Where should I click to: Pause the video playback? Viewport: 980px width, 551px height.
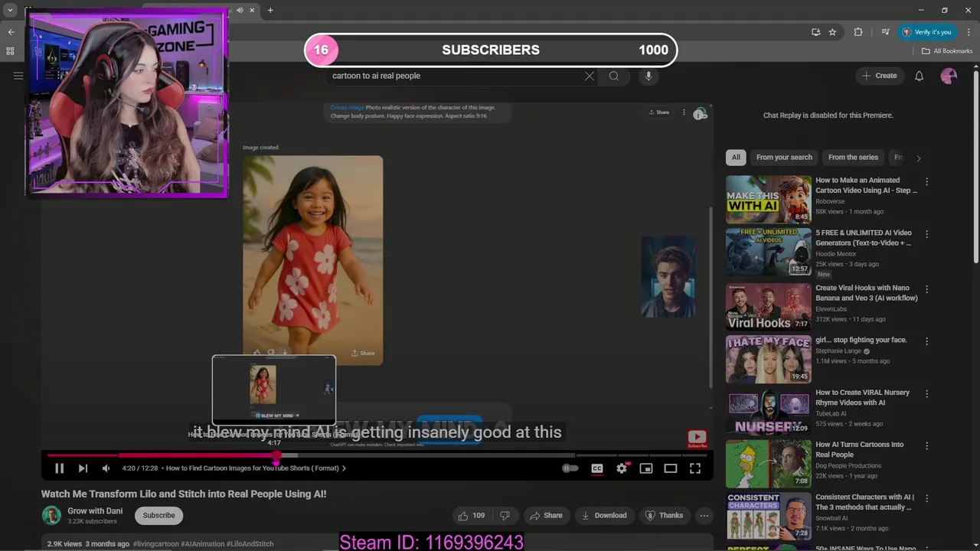(59, 468)
